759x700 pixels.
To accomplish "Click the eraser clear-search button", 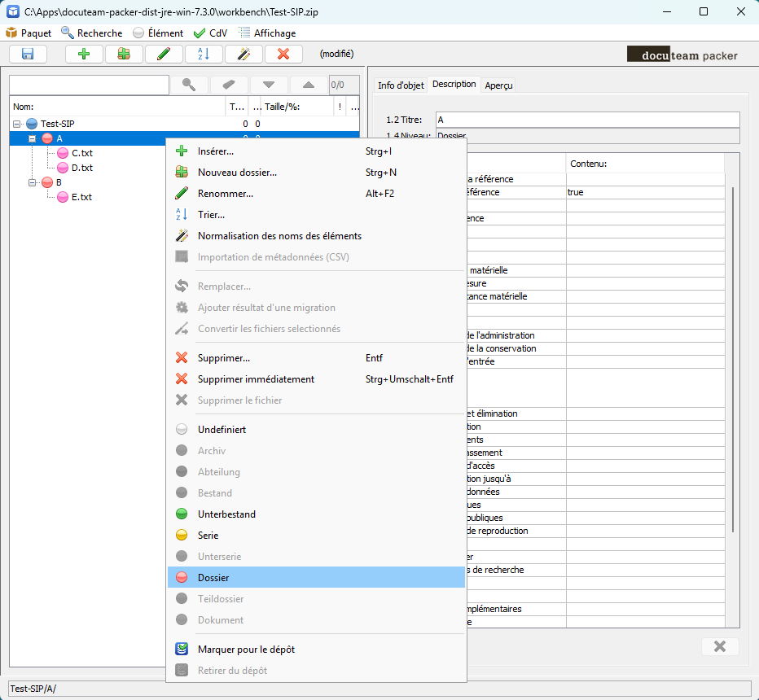I will pyautogui.click(x=229, y=85).
